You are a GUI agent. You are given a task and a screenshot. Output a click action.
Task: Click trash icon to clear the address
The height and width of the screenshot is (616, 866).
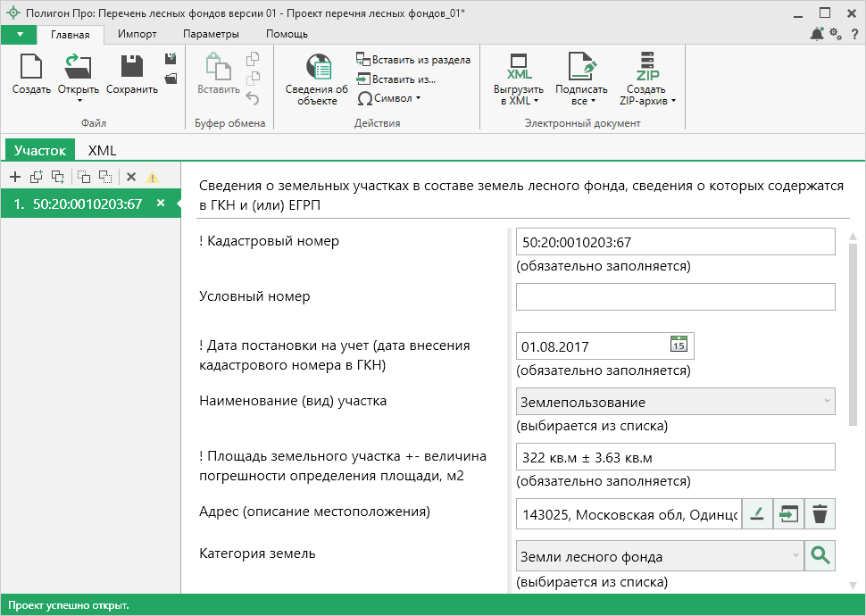tap(820, 513)
